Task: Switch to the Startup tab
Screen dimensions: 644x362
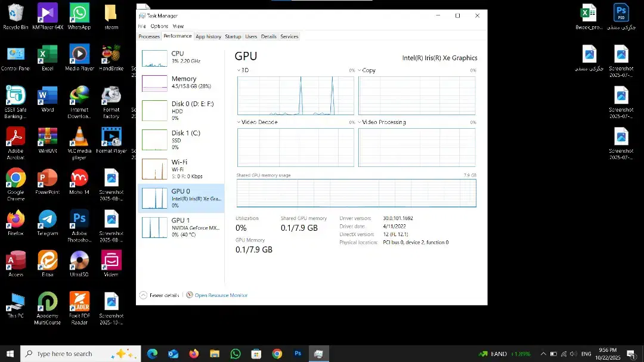Action: [x=233, y=36]
